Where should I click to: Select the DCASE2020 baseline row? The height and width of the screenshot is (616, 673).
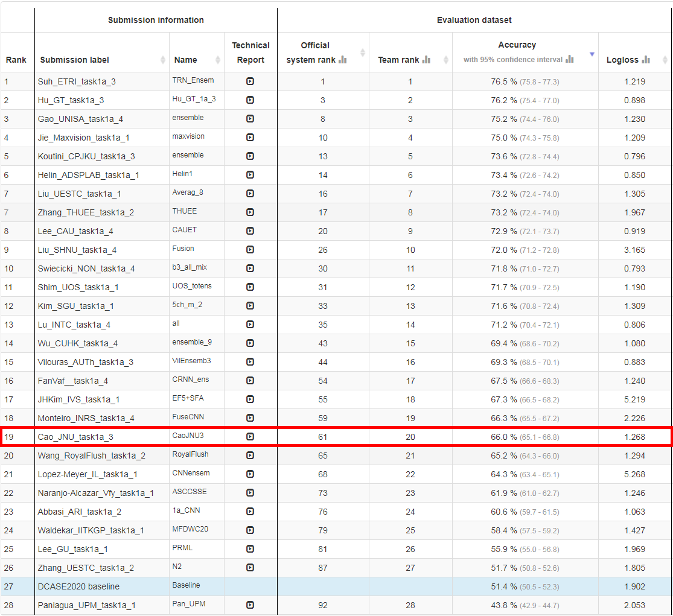pyautogui.click(x=78, y=586)
